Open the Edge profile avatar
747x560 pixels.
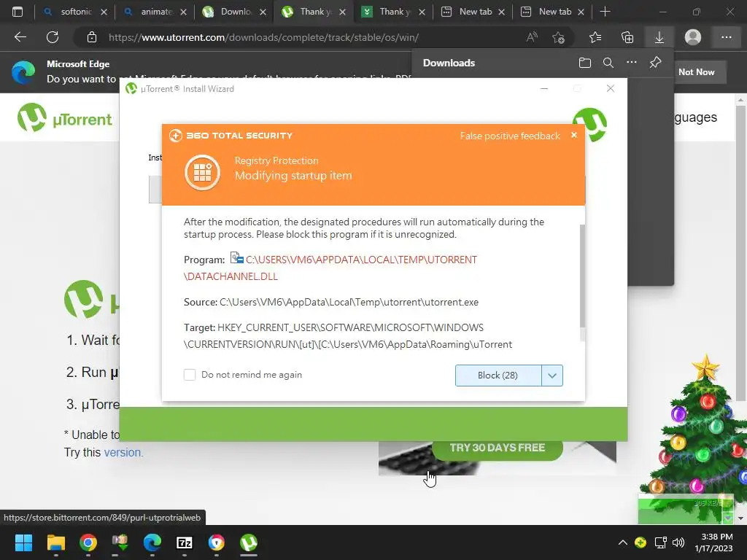point(693,37)
